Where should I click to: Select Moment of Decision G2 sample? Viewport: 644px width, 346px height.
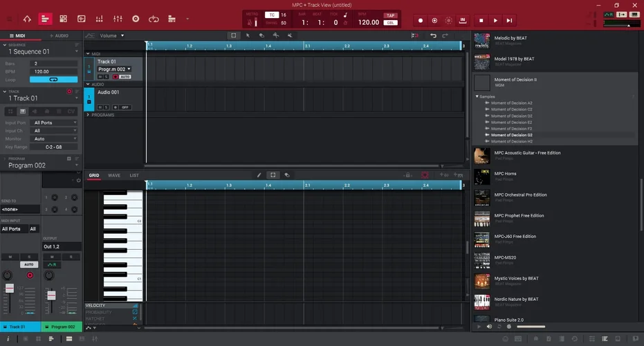point(512,135)
